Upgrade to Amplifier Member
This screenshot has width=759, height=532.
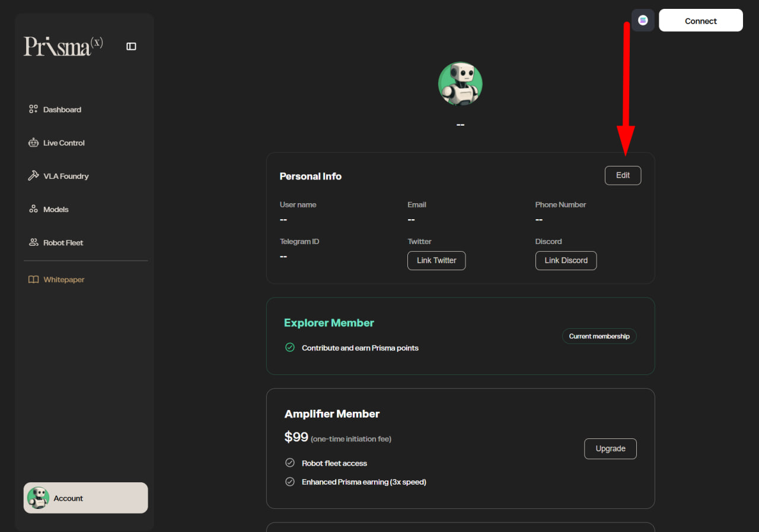[610, 448]
